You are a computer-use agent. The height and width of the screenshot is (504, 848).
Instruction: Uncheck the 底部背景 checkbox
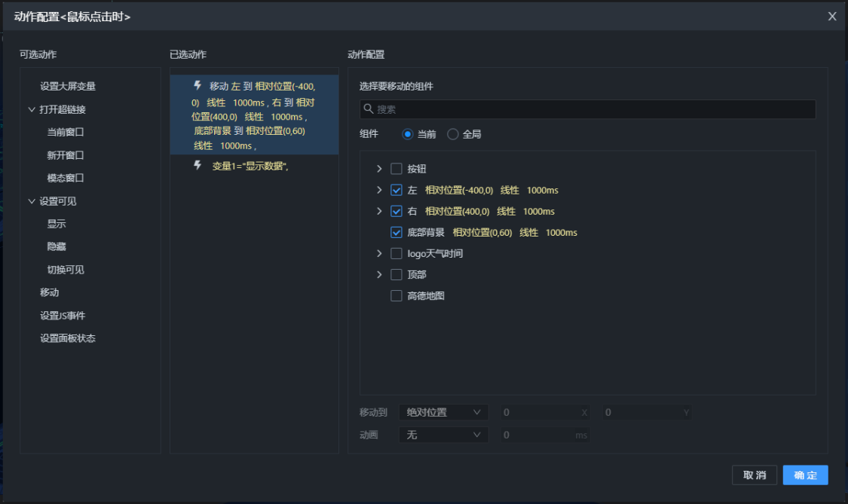396,232
